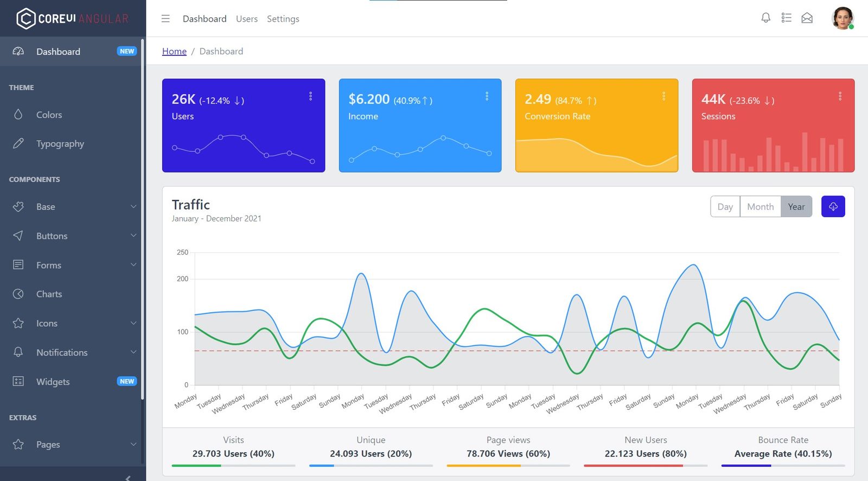
Task: Go to Dashboard in the top navigation
Action: (205, 18)
